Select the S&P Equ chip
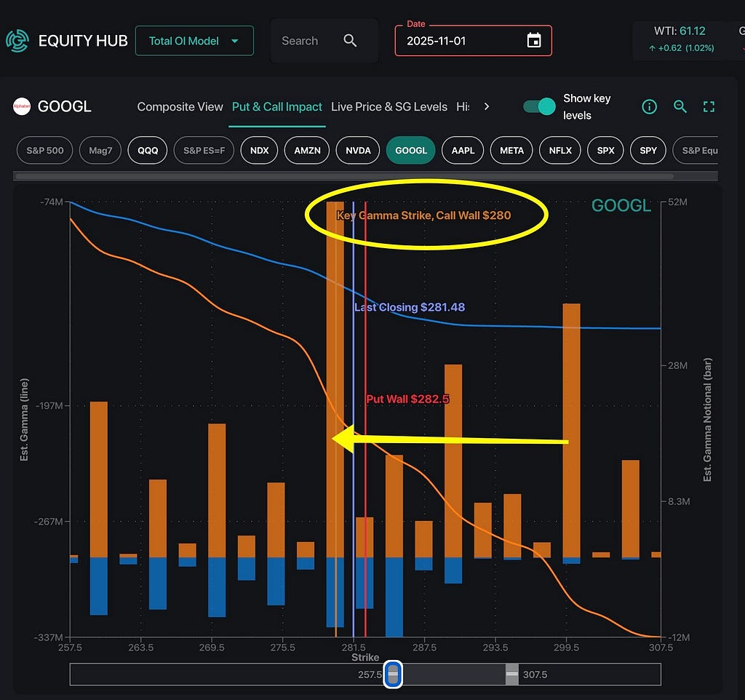Viewport: 745px width, 700px height. coord(696,150)
